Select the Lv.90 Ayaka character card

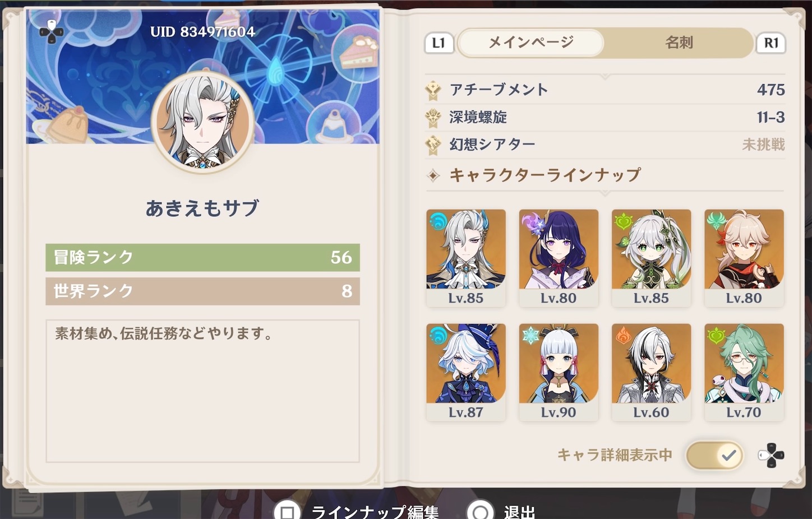click(x=559, y=372)
